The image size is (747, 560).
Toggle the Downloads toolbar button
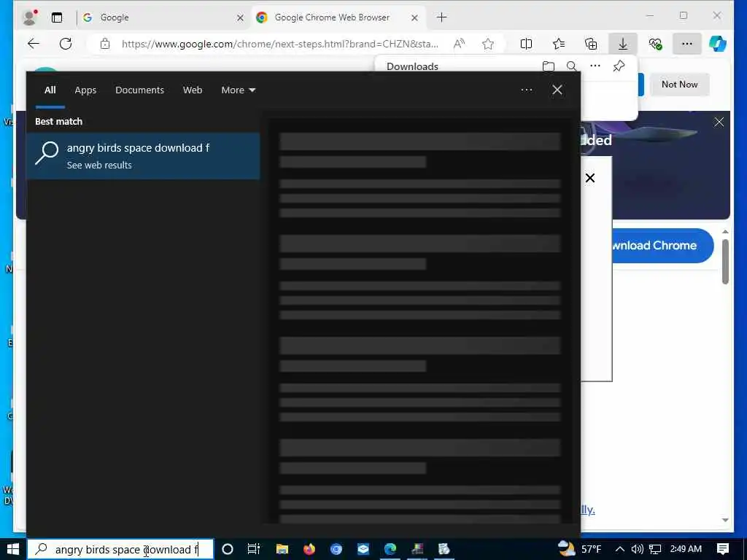click(623, 44)
